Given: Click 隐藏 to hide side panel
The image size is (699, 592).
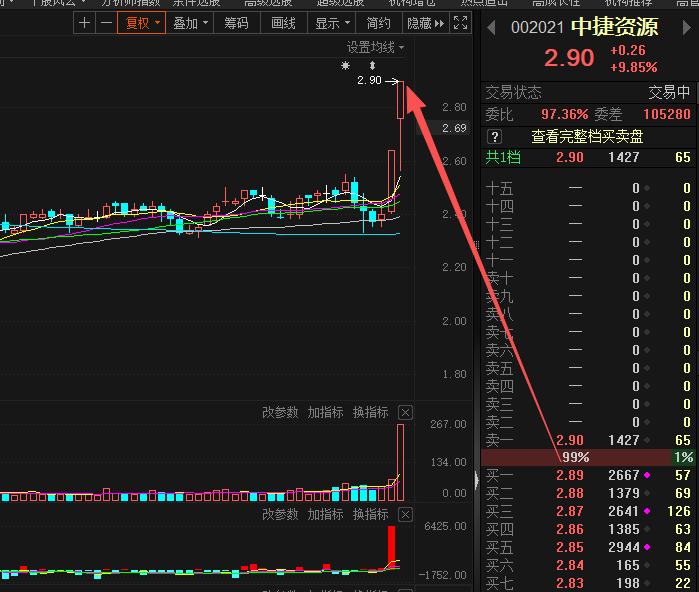Looking at the screenshot, I should [x=426, y=23].
